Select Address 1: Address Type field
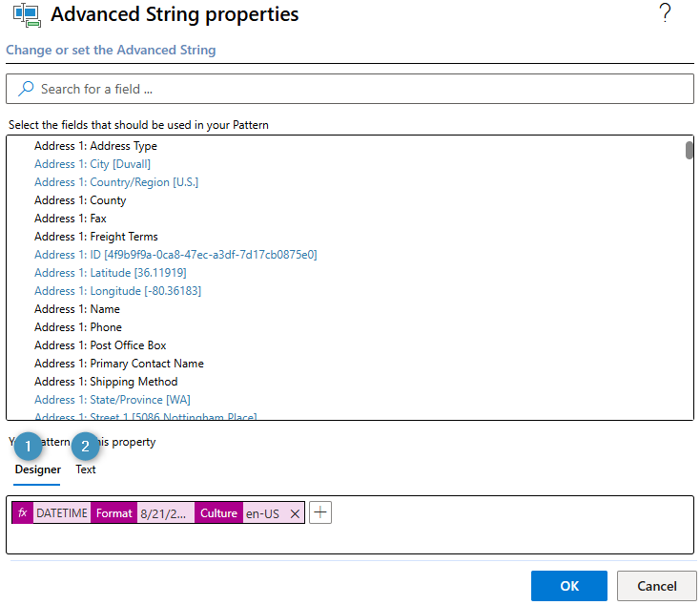Image resolution: width=700 pixels, height=605 pixels. [95, 146]
